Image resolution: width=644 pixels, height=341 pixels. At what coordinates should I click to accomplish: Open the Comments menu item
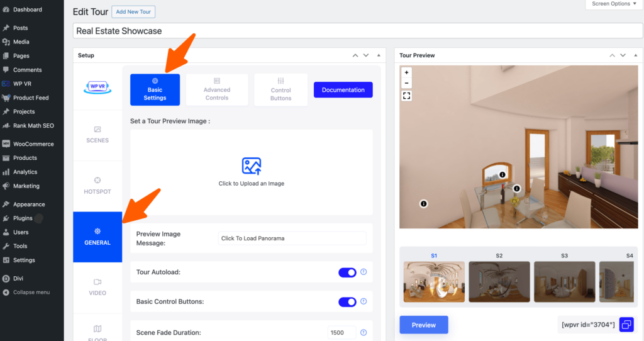coord(27,70)
